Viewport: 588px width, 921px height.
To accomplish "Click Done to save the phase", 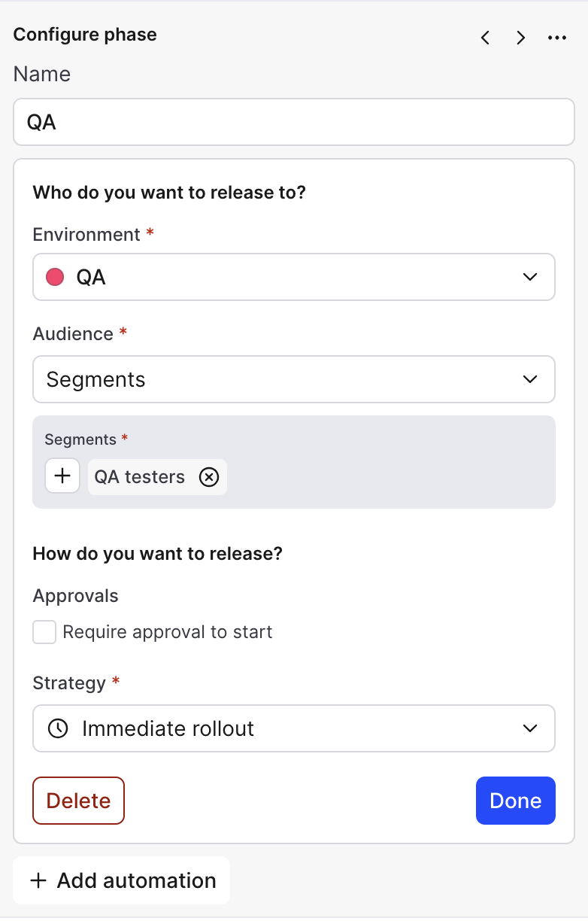I will tap(516, 801).
